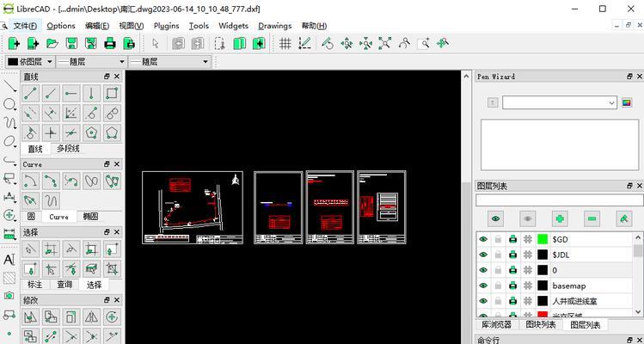Select the freehand line tool in the Curve panel
Viewport: 644px width, 344px height.
pos(51,200)
